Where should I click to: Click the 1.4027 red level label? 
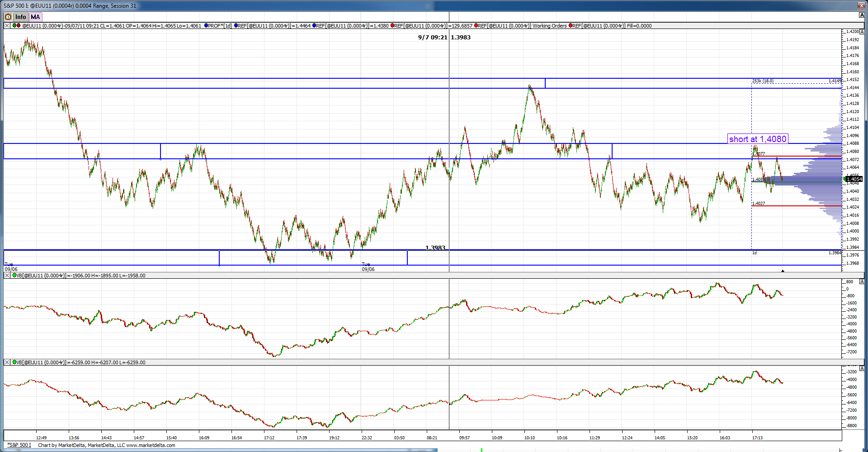[x=759, y=204]
